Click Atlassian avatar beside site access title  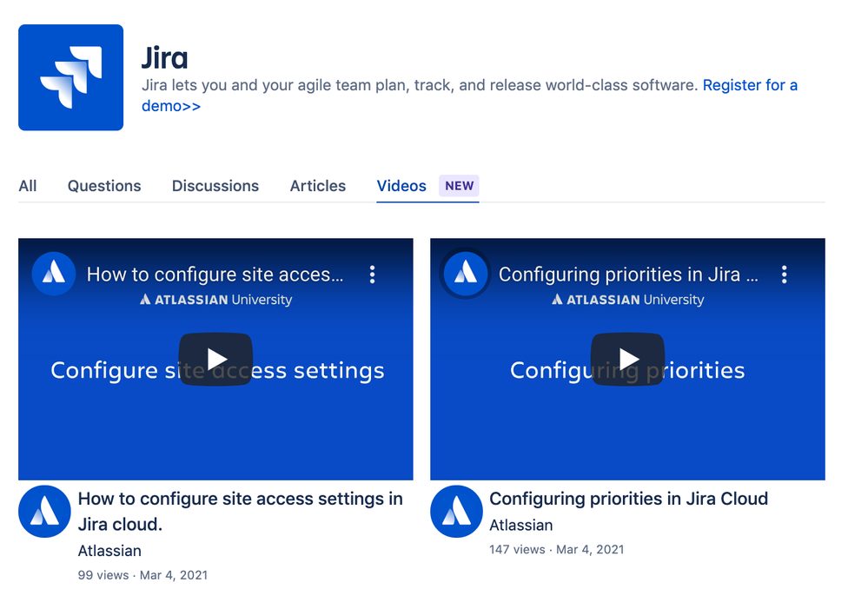pyautogui.click(x=44, y=512)
